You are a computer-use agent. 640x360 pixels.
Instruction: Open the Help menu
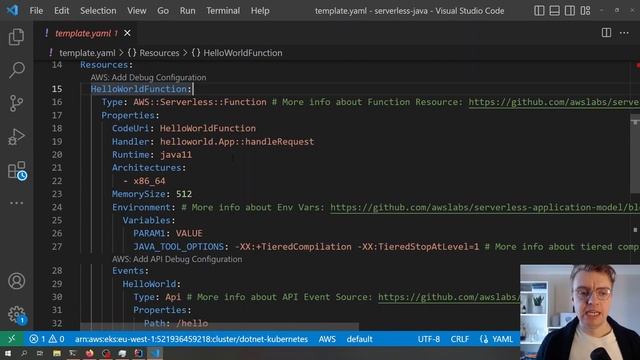[260, 11]
